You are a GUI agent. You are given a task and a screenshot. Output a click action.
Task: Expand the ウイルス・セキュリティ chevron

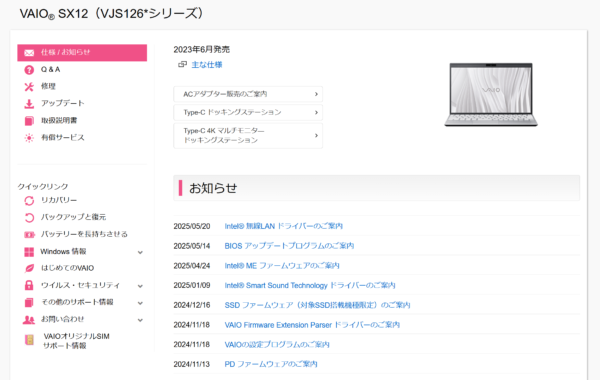point(140,286)
